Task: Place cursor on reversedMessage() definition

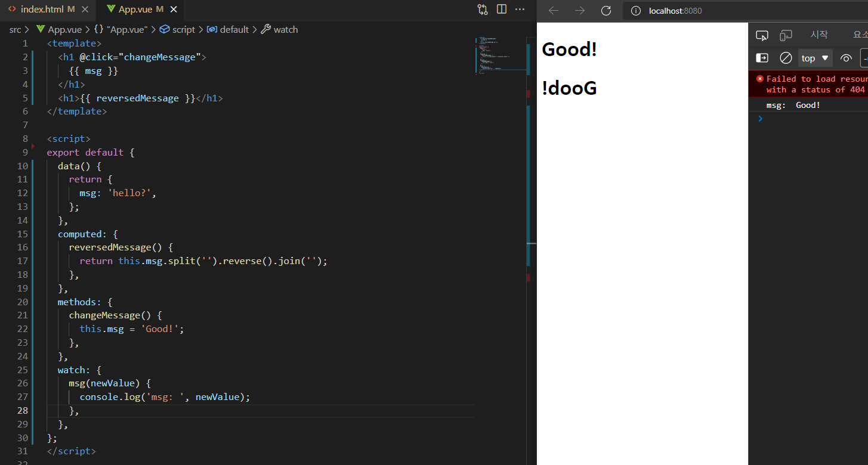Action: (x=121, y=247)
